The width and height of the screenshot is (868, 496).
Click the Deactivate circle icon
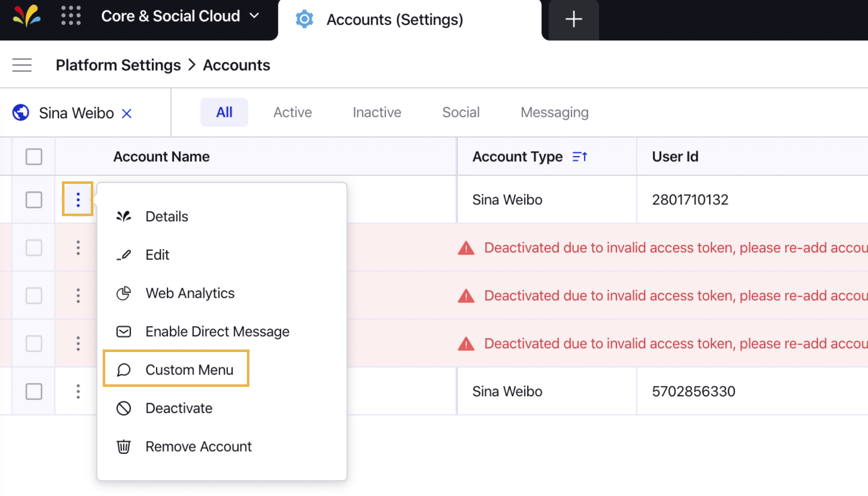[x=123, y=408]
